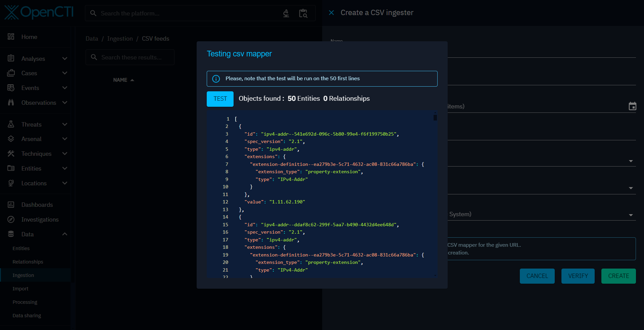Click the Cases briefcase icon

coord(11,73)
